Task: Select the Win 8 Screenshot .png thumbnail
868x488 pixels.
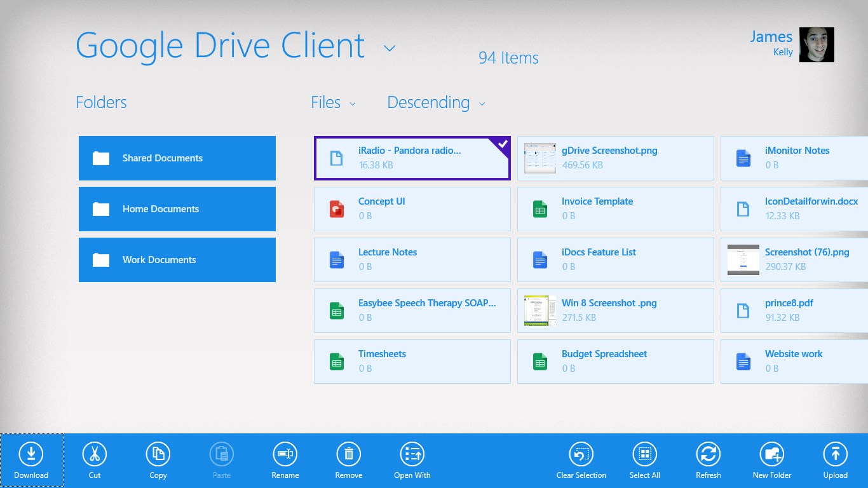Action: 540,311
